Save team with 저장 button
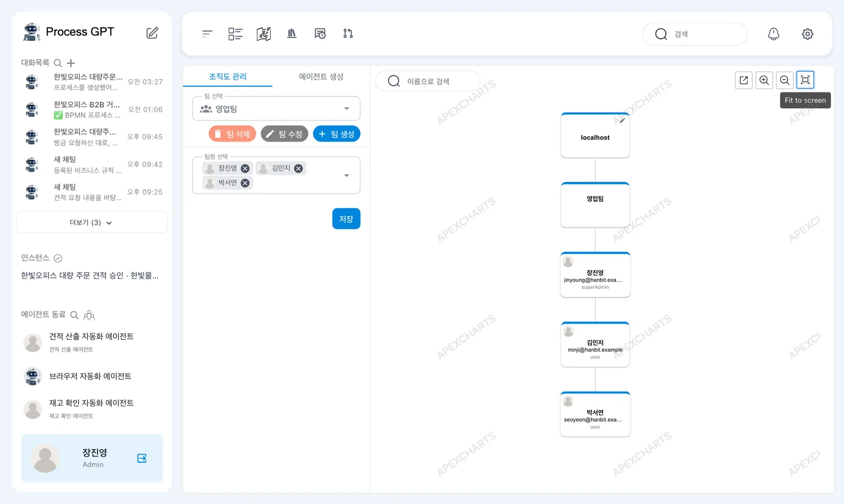Viewport: 844px width, 504px height. point(346,219)
